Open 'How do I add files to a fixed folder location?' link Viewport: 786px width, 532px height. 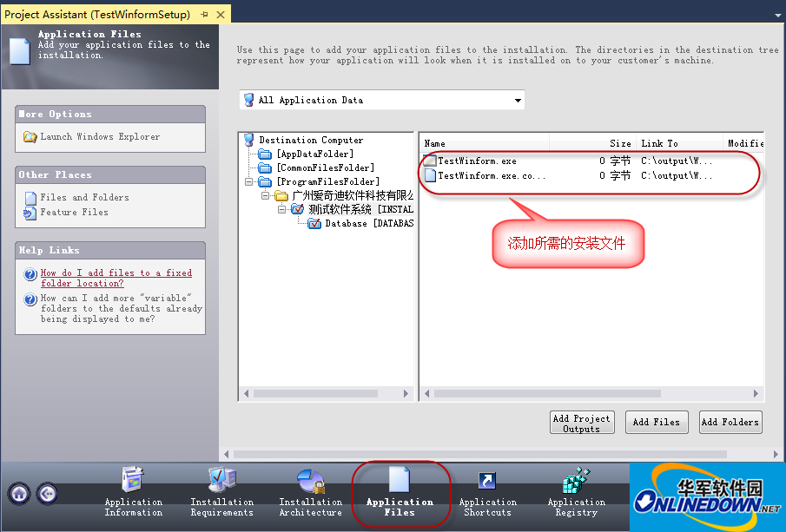pyautogui.click(x=116, y=278)
